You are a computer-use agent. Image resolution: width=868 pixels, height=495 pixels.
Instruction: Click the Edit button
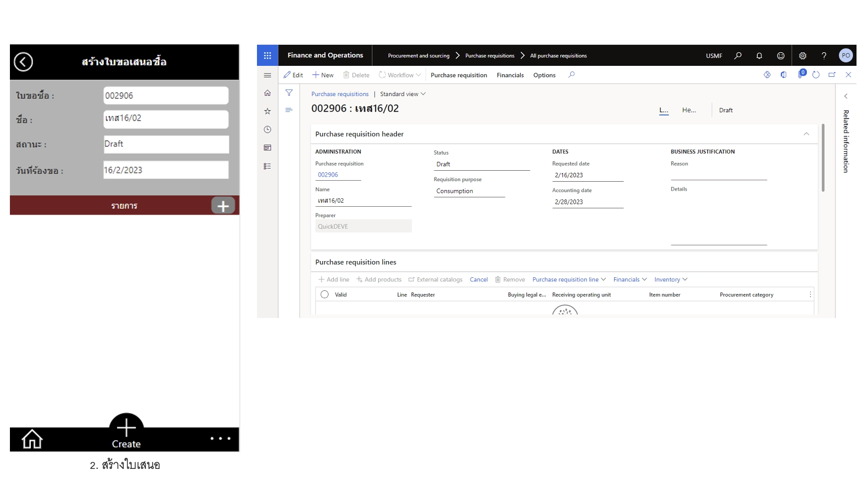coord(293,75)
